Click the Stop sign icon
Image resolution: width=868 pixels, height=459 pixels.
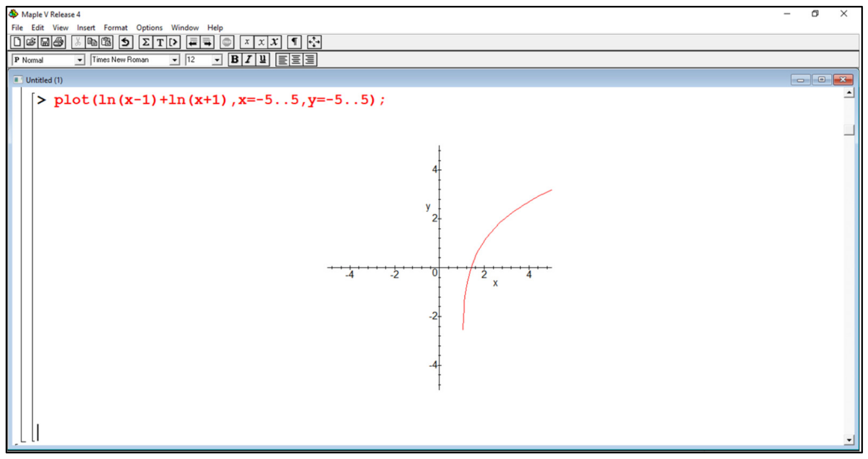click(227, 42)
